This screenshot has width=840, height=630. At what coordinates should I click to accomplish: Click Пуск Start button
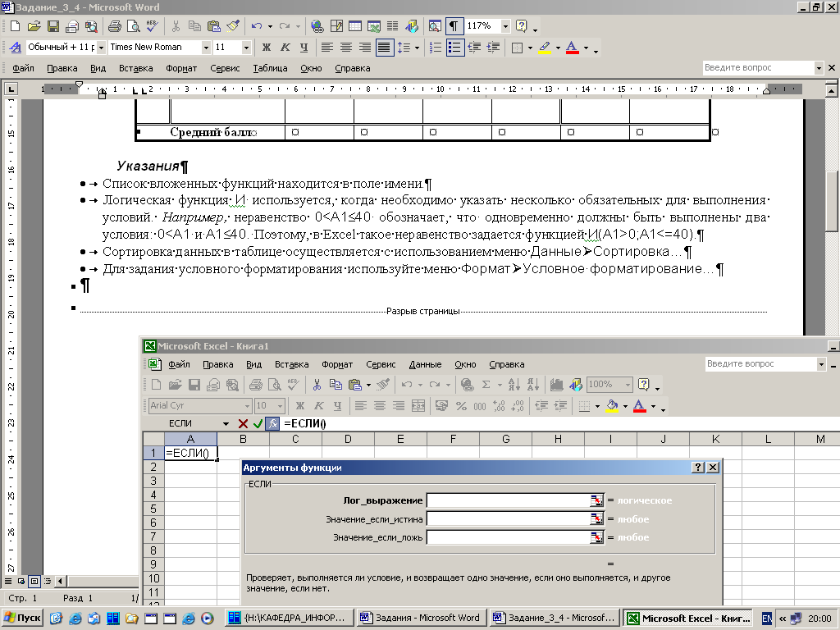point(22,618)
